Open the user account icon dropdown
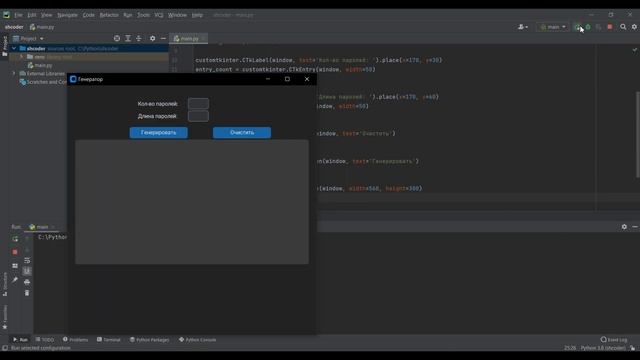The image size is (640, 360). coord(523,27)
